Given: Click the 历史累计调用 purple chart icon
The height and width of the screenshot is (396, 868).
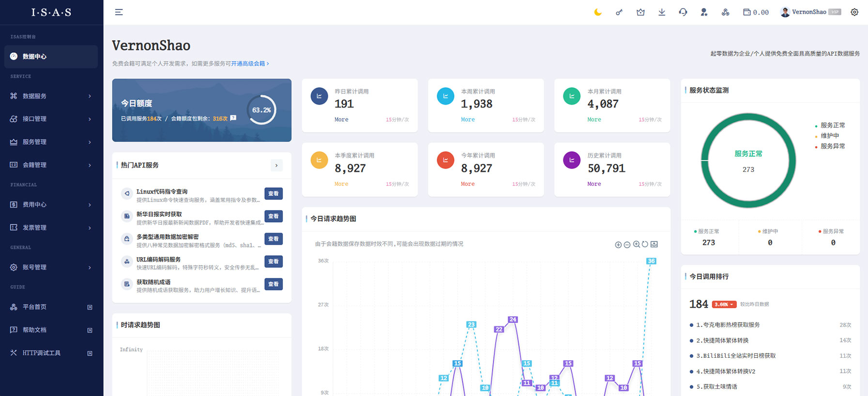Looking at the screenshot, I should pos(572,160).
